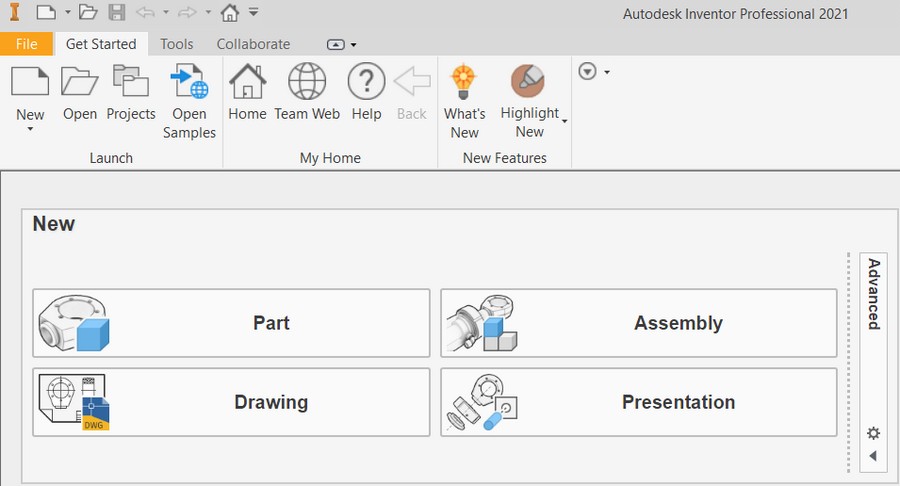Expand the New button dropdown arrow in ribbon

point(30,129)
